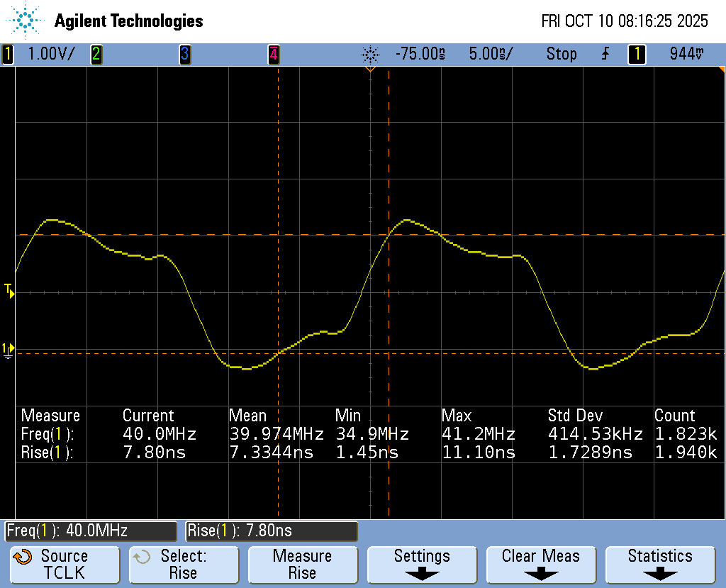Click the trigger level T marker on left edge
The height and width of the screenshot is (588, 726).
click(9, 290)
